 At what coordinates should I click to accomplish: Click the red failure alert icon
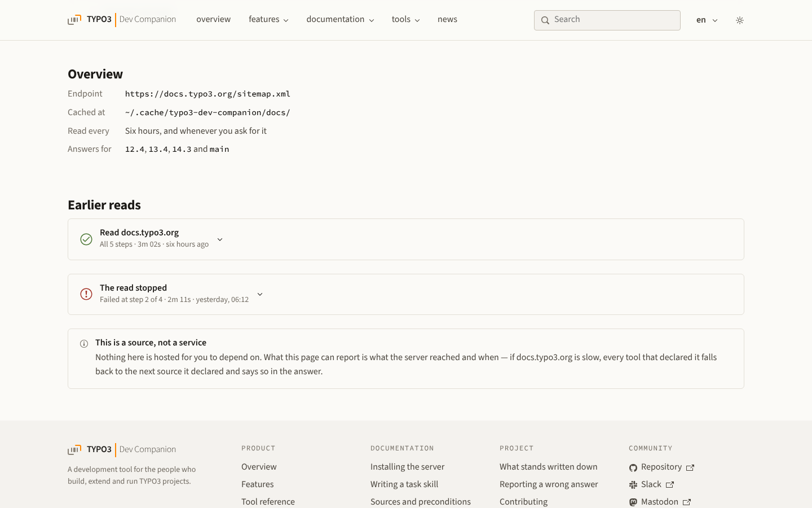point(86,294)
